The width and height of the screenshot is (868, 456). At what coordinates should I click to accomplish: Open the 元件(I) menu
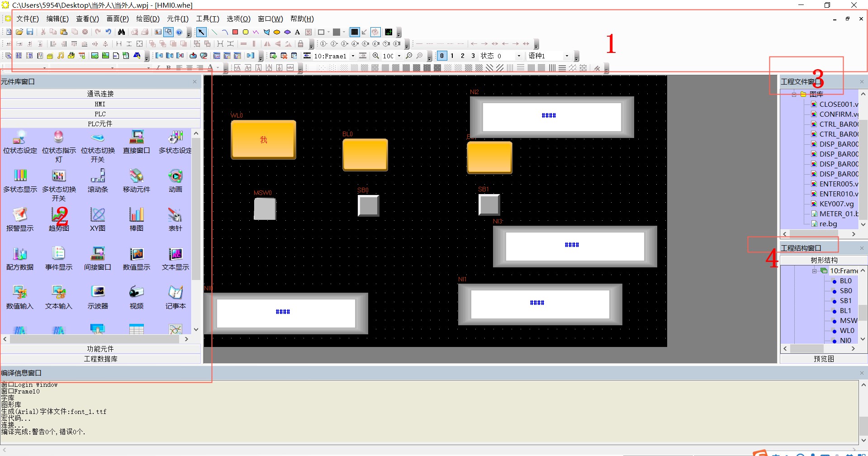coord(177,19)
